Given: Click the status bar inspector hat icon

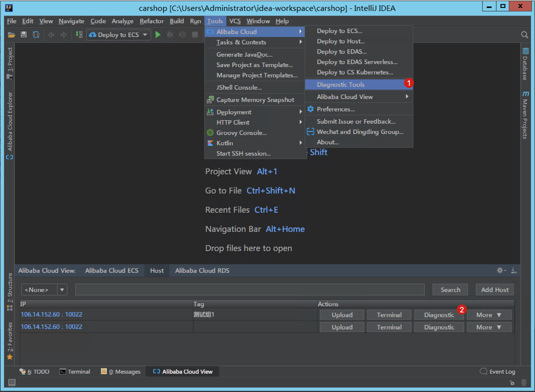Looking at the screenshot, I should coord(524,383).
